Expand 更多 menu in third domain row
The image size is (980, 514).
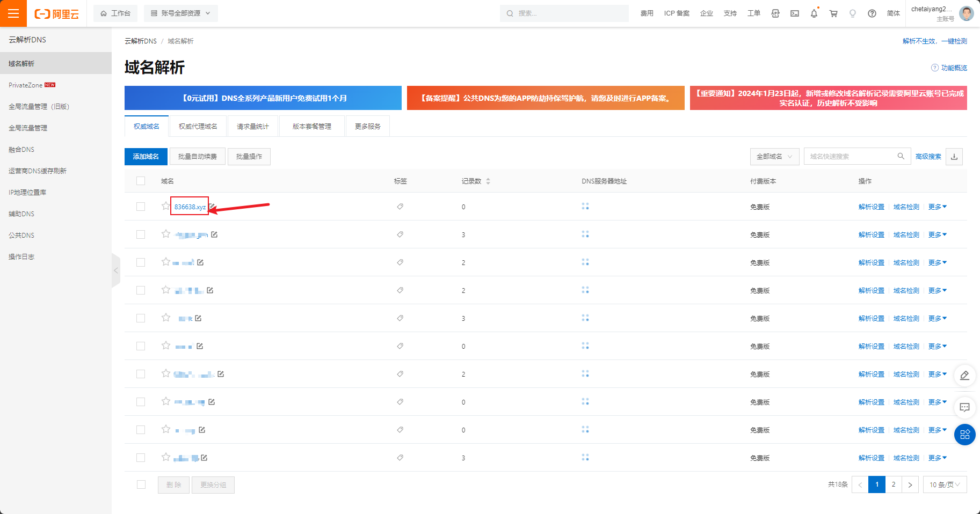pyautogui.click(x=938, y=262)
